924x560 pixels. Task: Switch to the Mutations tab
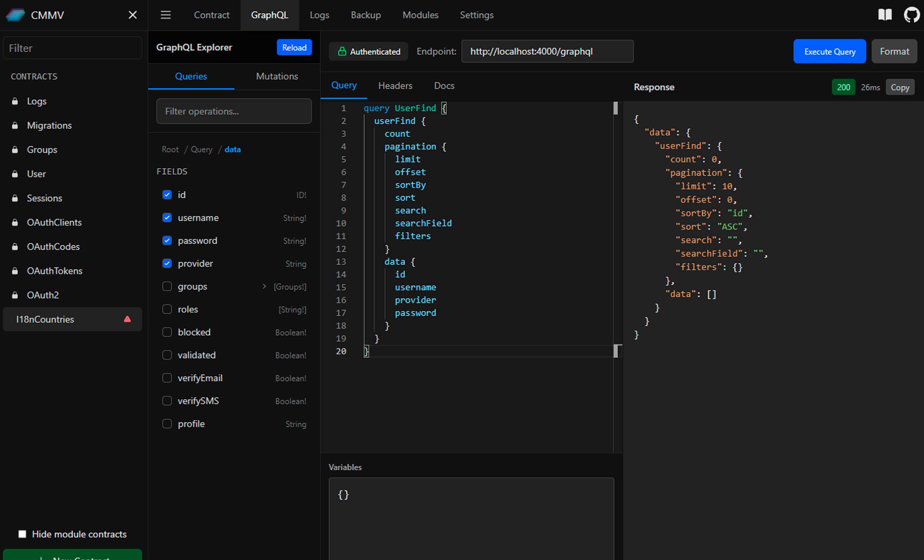[277, 76]
